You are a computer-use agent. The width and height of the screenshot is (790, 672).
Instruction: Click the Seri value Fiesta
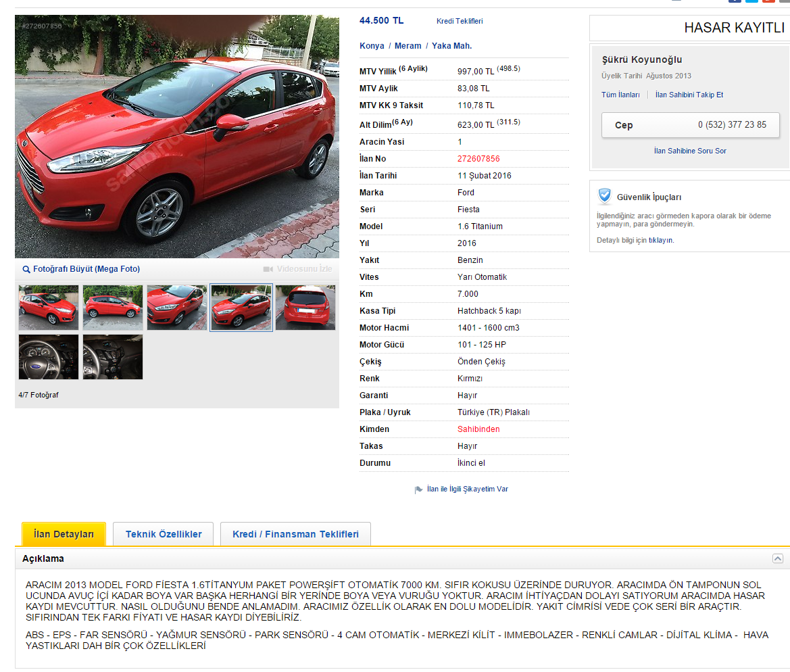(x=468, y=210)
